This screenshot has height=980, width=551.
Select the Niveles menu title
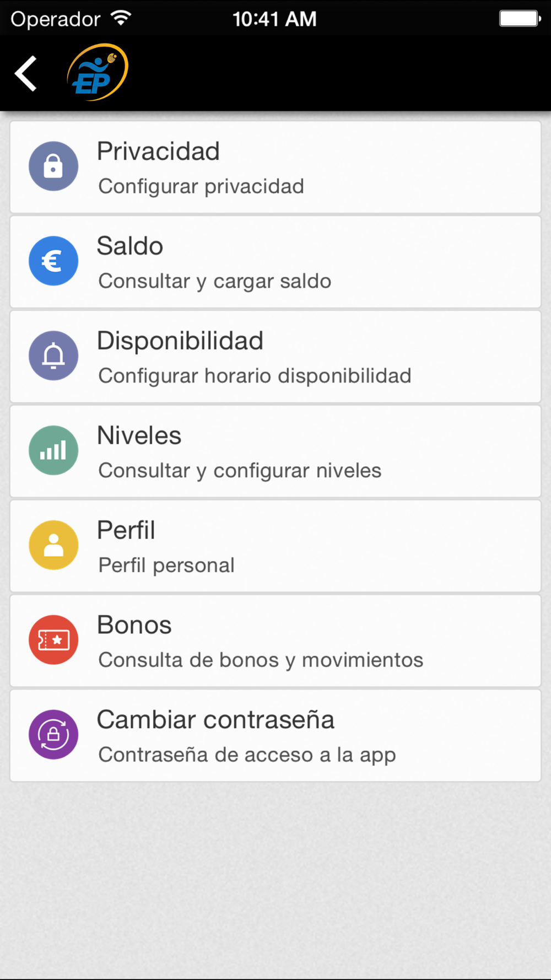click(139, 436)
